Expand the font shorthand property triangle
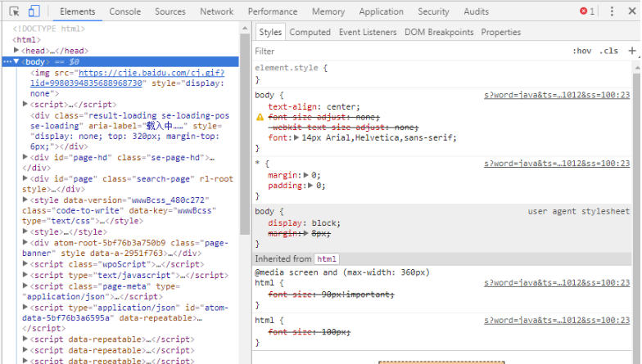The width and height of the screenshot is (642, 364). pos(296,137)
